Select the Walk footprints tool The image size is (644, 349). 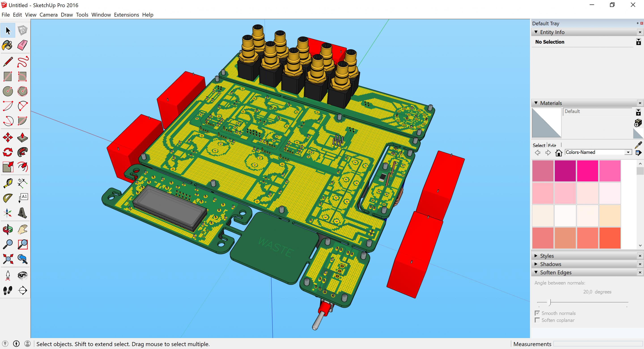(x=8, y=290)
